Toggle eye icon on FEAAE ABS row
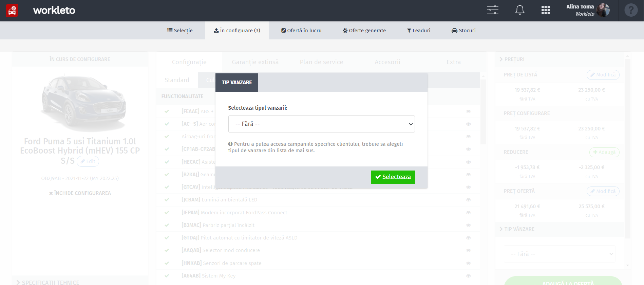 [x=468, y=111]
